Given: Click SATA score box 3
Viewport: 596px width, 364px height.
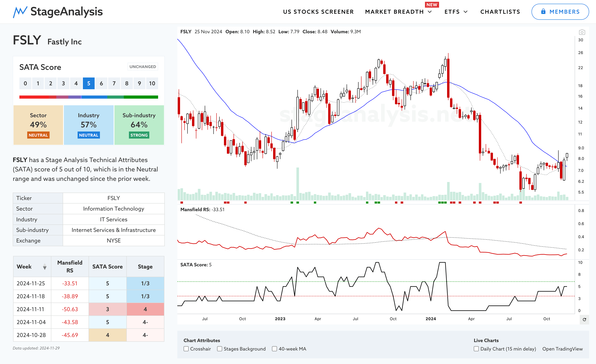Looking at the screenshot, I should click(x=63, y=83).
